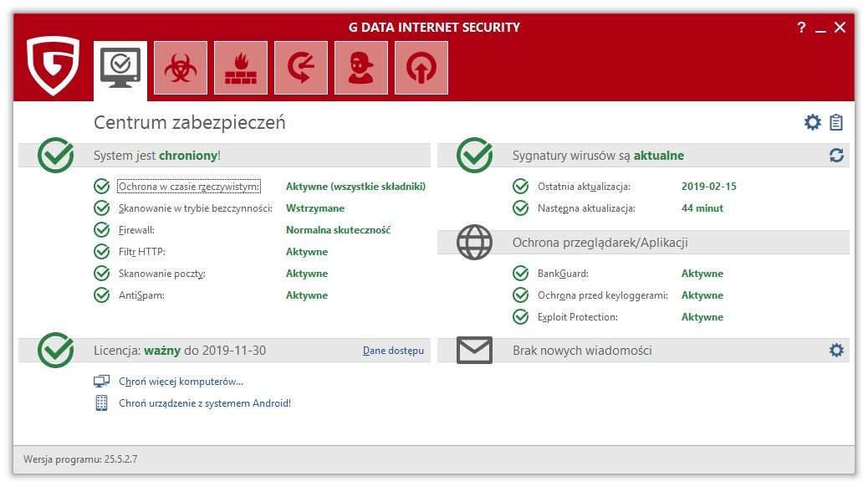Click the BankGuard: label
Screen dimensions: 868x487
pyautogui.click(x=563, y=273)
